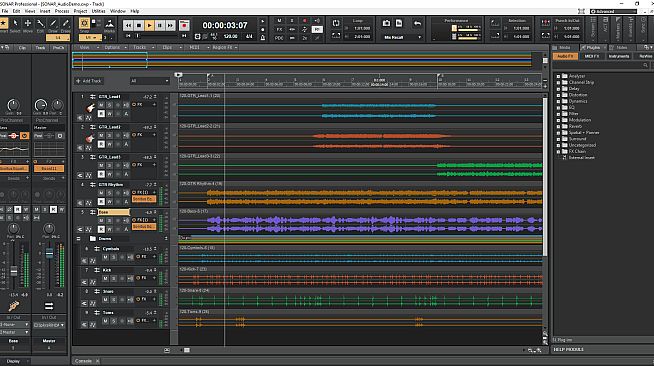Open the Marks tool icon

point(109,24)
